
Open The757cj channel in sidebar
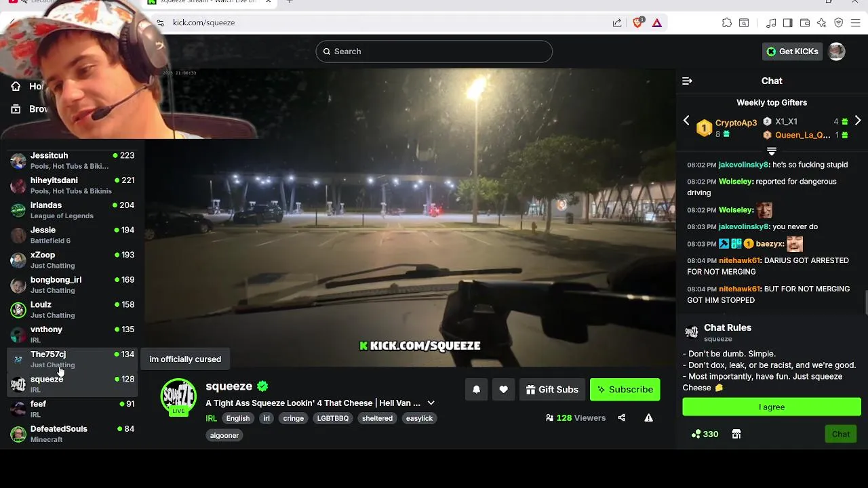73,359
